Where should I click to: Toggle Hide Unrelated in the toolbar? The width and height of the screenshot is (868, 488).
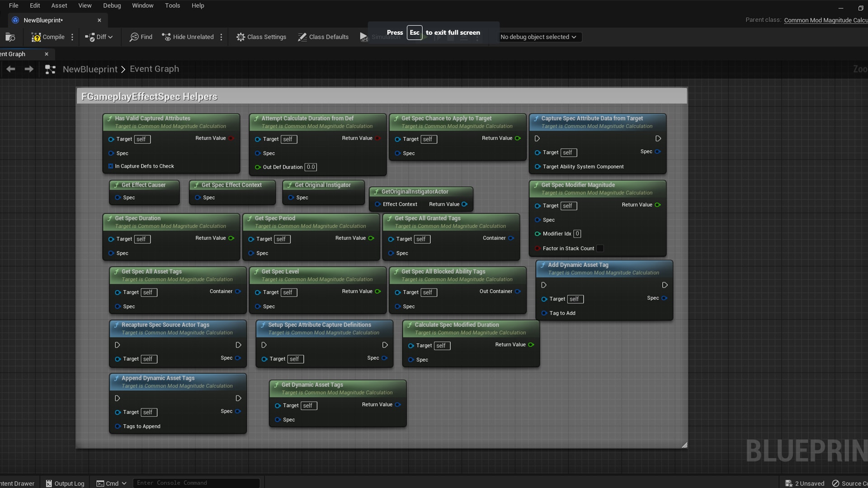(188, 37)
